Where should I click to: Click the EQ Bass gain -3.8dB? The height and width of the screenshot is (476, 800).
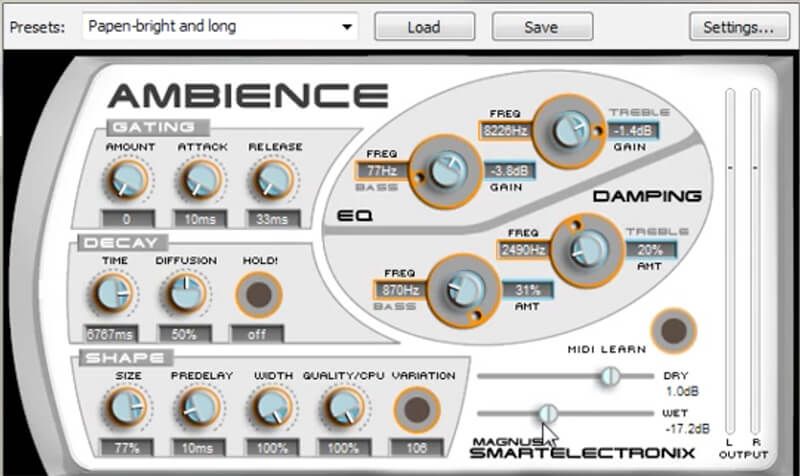tap(509, 171)
